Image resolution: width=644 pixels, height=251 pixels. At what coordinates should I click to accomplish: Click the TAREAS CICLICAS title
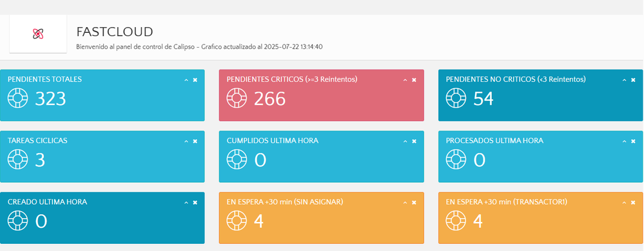(37, 140)
